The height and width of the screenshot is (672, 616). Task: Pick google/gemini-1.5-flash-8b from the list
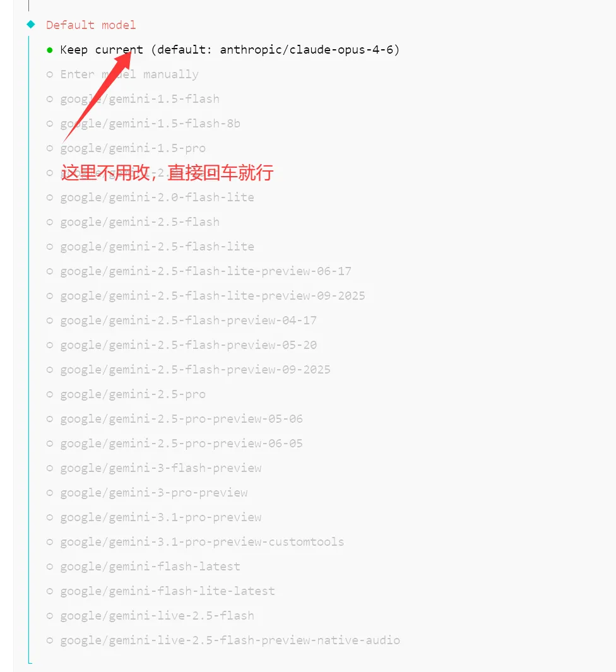click(x=143, y=124)
